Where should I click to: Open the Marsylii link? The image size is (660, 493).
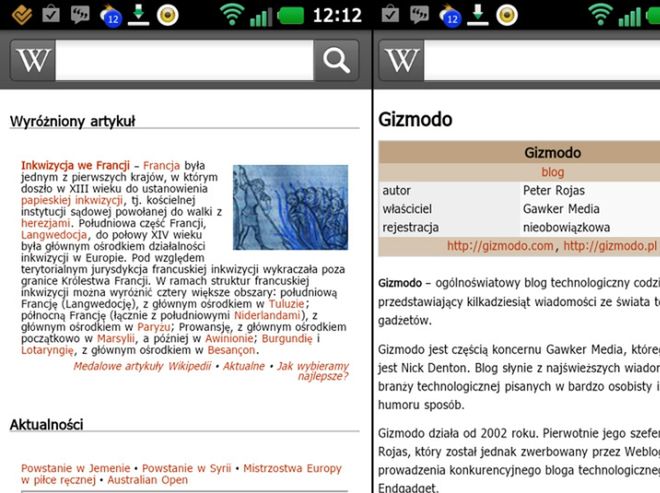116,338
